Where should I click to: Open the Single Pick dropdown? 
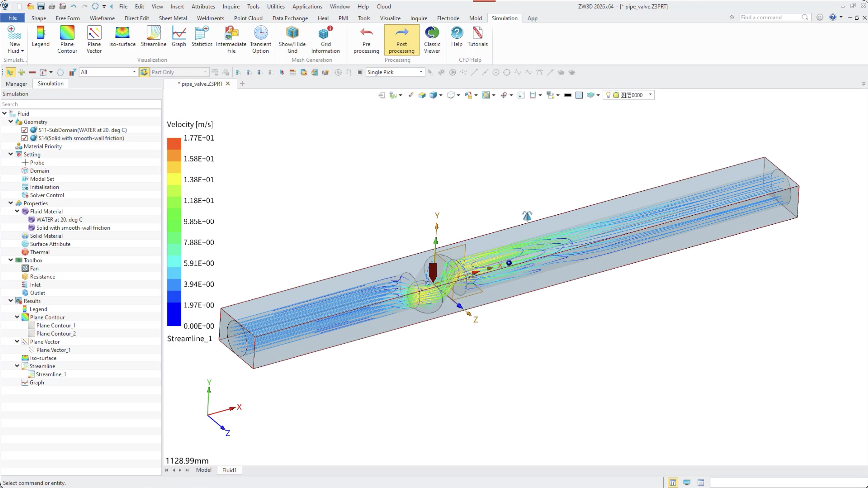420,72
